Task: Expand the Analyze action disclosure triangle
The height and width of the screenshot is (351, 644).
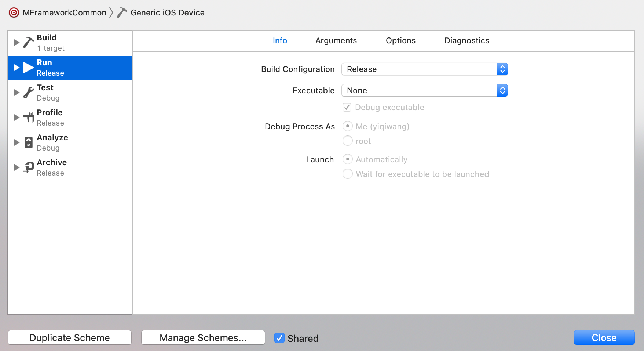Action: (17, 142)
